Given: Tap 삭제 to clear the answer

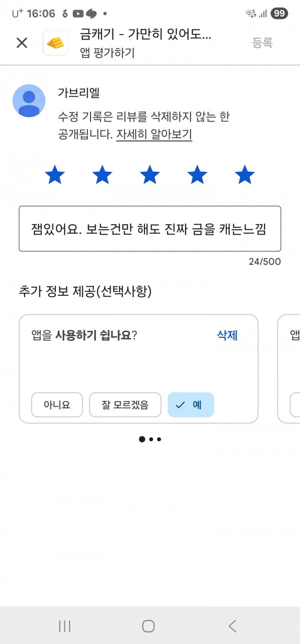Looking at the screenshot, I should tap(227, 335).
